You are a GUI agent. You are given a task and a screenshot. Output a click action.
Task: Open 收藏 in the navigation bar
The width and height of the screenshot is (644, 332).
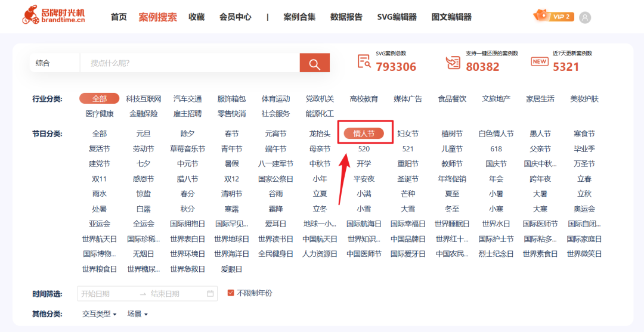pos(196,17)
